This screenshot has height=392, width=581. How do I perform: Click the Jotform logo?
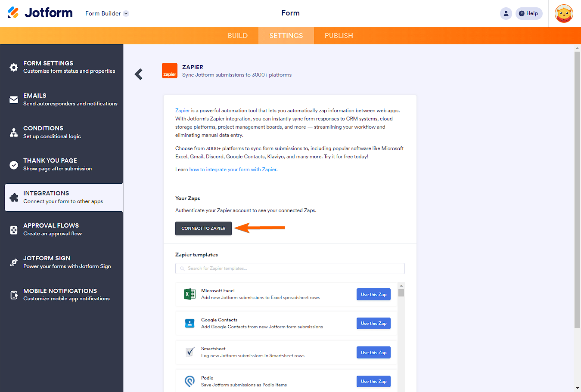(40, 13)
